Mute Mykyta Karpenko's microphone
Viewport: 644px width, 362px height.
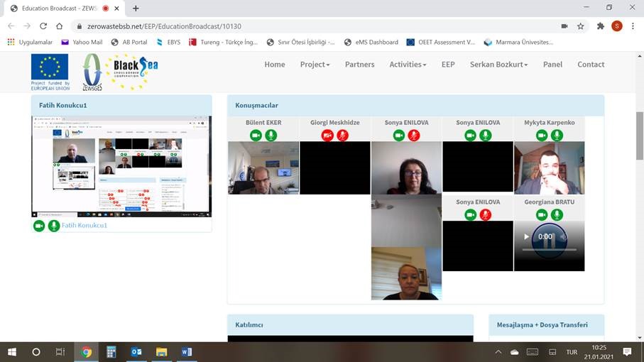click(557, 136)
